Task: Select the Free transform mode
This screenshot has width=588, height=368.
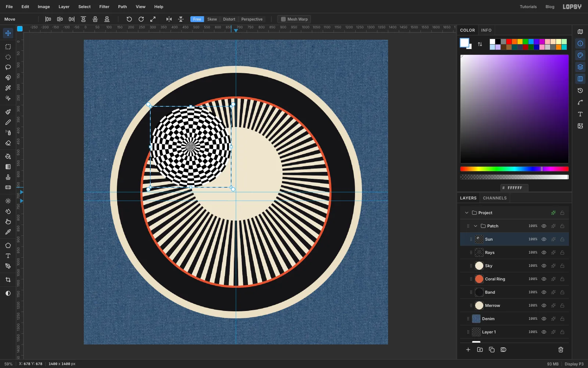Action: click(197, 19)
